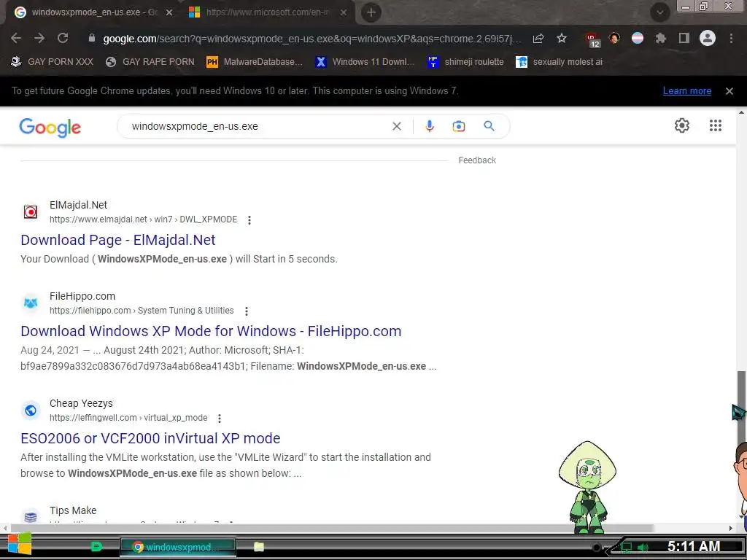Viewport: 747px width, 560px height.
Task: Click the FileHippo.com site favicon
Action: (x=31, y=303)
